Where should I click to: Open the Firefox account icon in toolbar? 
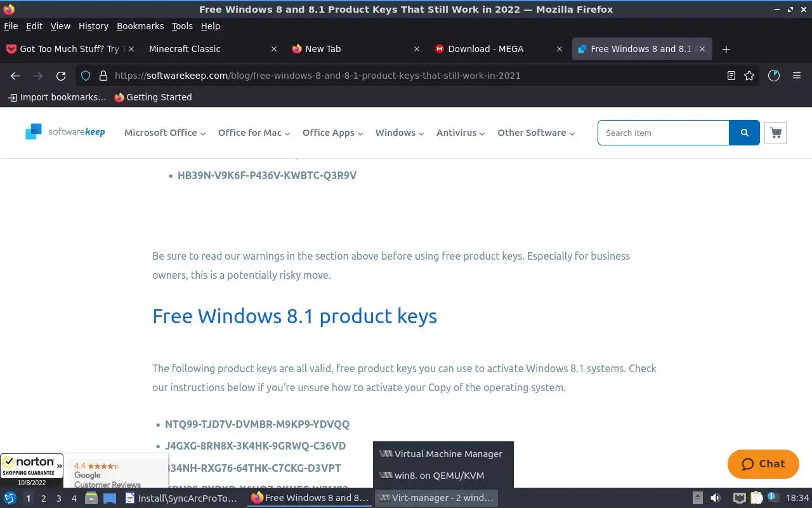coord(773,76)
